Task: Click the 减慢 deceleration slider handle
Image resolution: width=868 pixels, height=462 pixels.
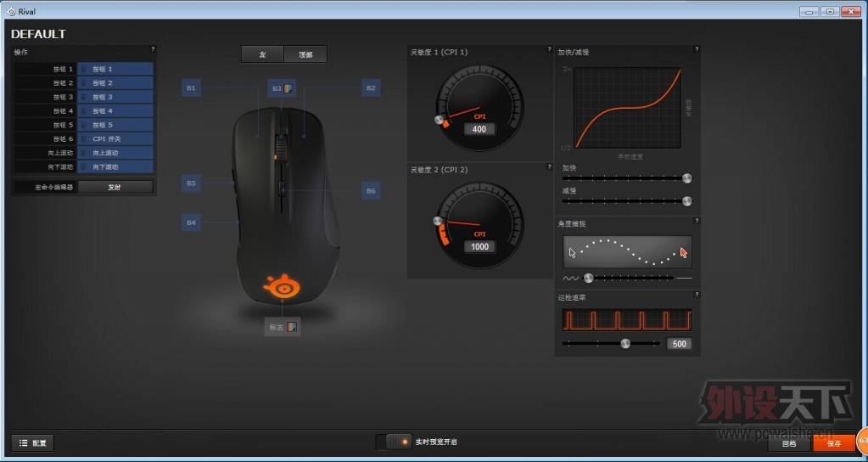Action: 687,201
